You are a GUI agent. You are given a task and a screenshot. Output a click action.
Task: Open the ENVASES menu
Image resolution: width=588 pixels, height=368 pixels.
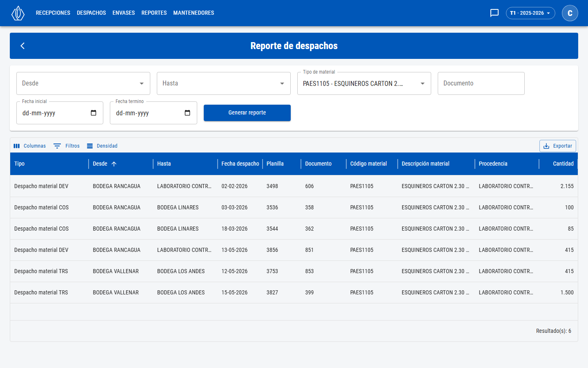(124, 13)
